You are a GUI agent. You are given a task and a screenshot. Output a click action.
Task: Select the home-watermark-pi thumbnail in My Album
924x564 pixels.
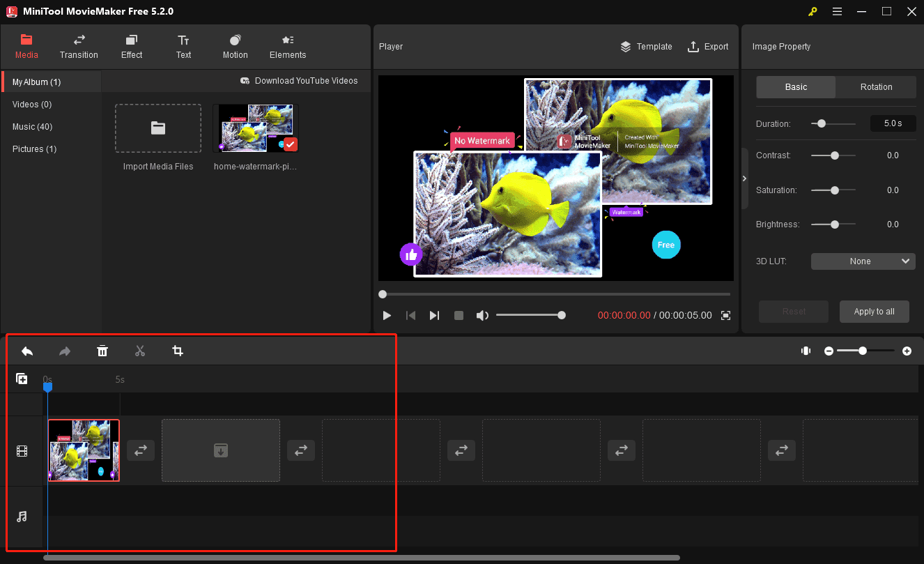point(254,128)
